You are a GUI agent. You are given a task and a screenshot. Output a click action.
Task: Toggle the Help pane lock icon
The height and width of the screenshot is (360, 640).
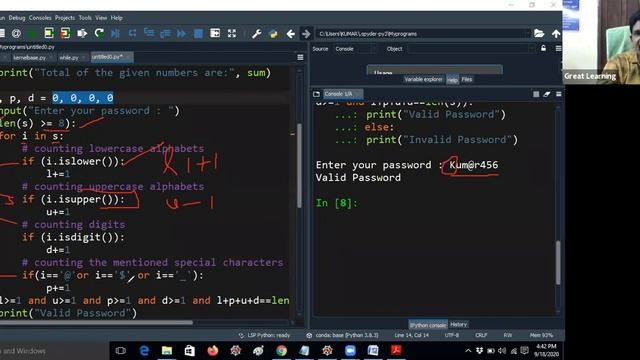[543, 49]
